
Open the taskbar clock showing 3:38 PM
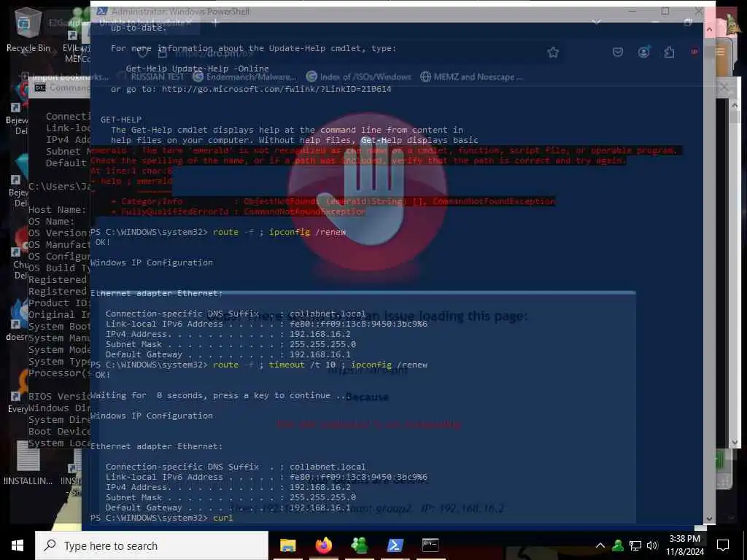tap(684, 545)
